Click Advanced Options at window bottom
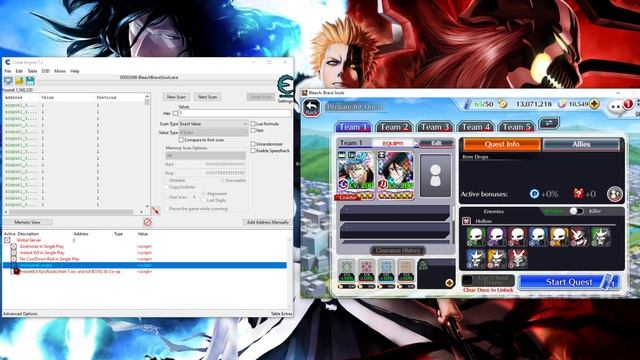This screenshot has height=360, width=640. tap(20, 314)
